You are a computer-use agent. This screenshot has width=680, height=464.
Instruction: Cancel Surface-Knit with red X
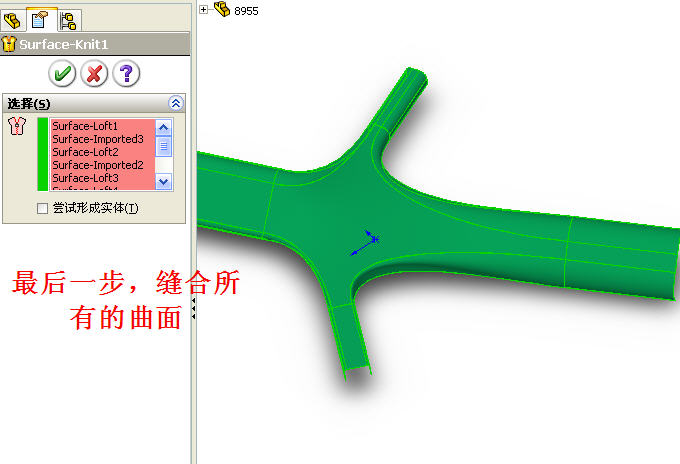click(95, 73)
